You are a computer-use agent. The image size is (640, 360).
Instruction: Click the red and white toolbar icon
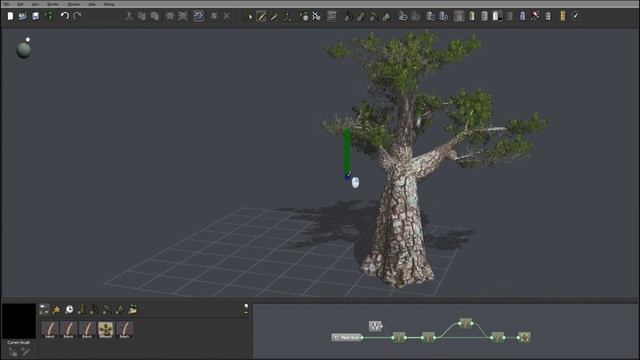coord(535,16)
